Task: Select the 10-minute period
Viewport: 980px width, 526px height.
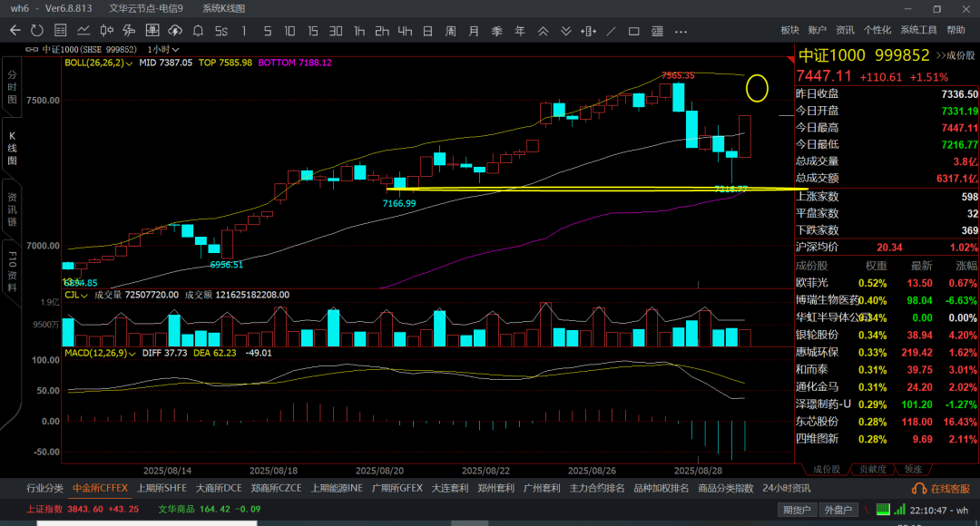Action: pos(289,31)
